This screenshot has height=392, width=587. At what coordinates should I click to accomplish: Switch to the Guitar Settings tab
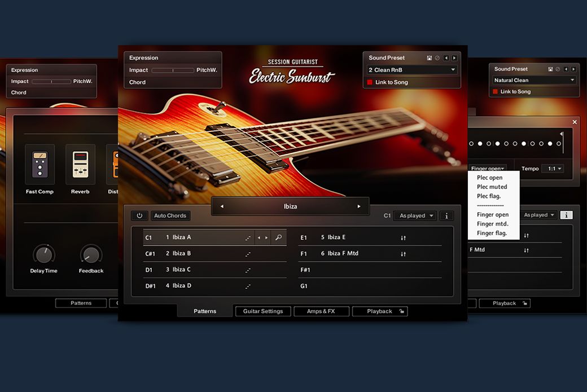click(x=263, y=311)
